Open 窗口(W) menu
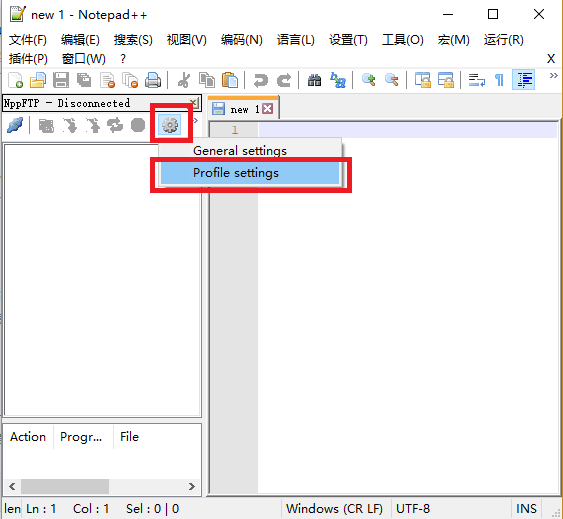 point(84,59)
